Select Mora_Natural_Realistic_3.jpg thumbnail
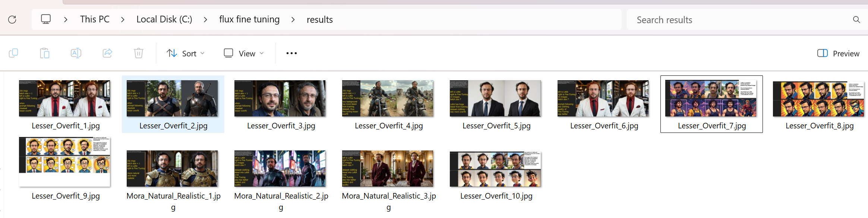The width and height of the screenshot is (868, 218). 388,168
